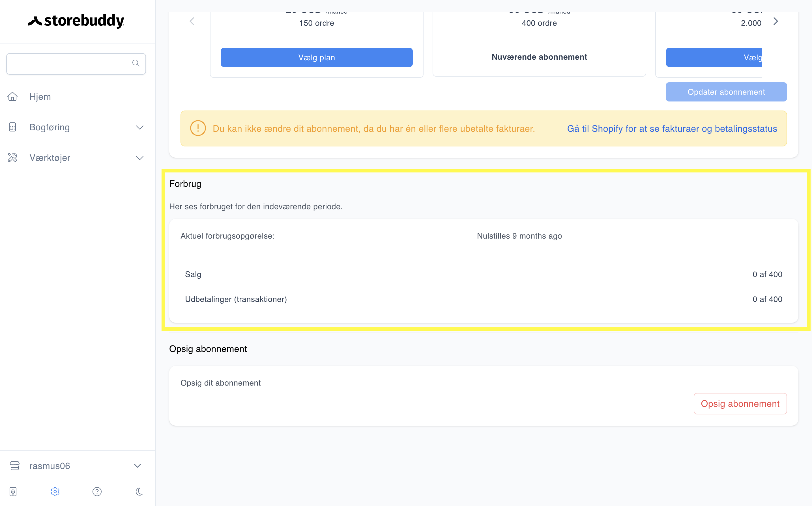The width and height of the screenshot is (812, 506).
Task: Open settings gear icon
Action: tap(55, 491)
